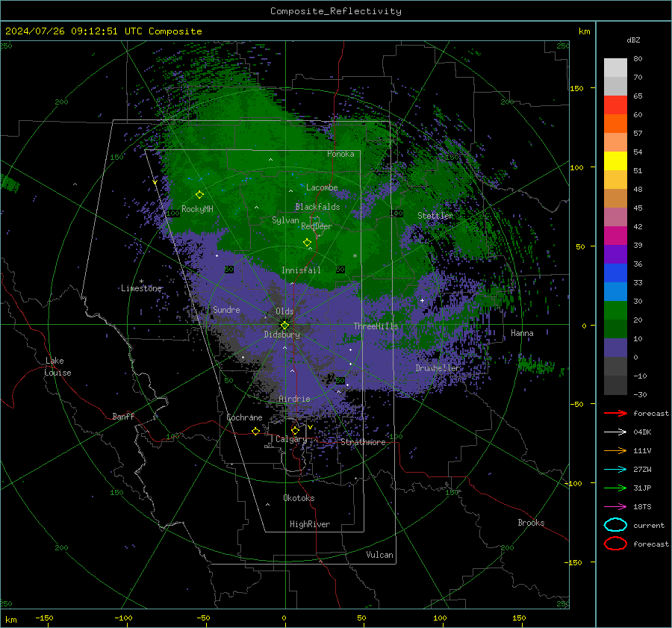Select the HighRiver town label
This screenshot has width=672, height=628.
point(310,524)
